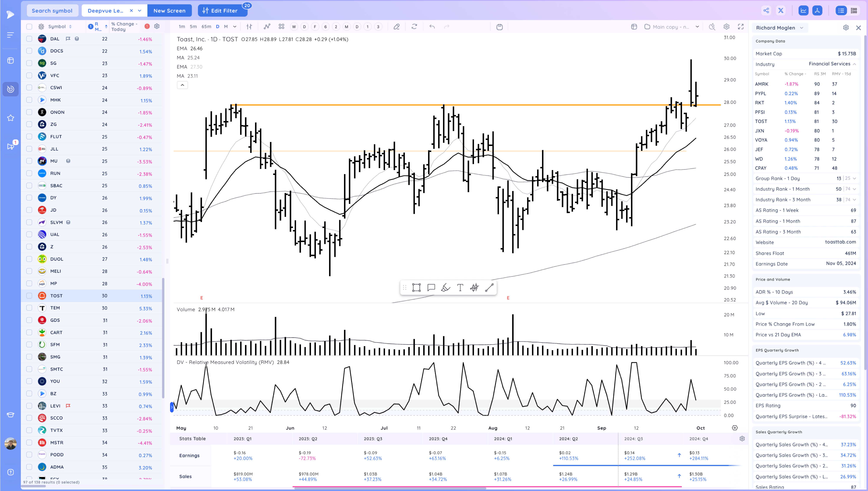Open the list view layout icon
868x491 pixels.
point(841,10)
